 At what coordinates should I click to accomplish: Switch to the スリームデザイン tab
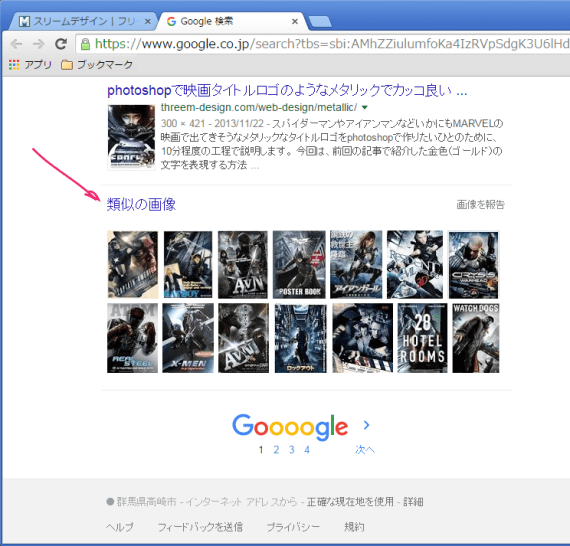tap(84, 21)
